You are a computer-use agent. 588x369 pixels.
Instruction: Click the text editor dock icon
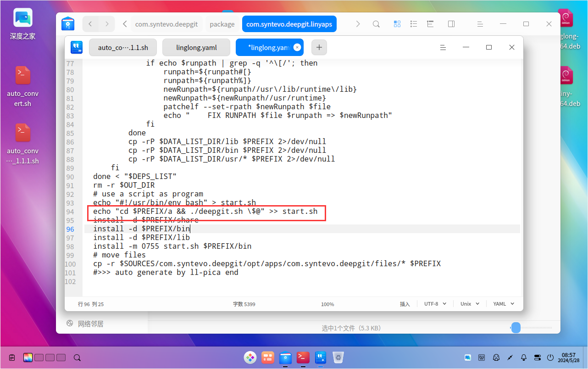pos(321,357)
